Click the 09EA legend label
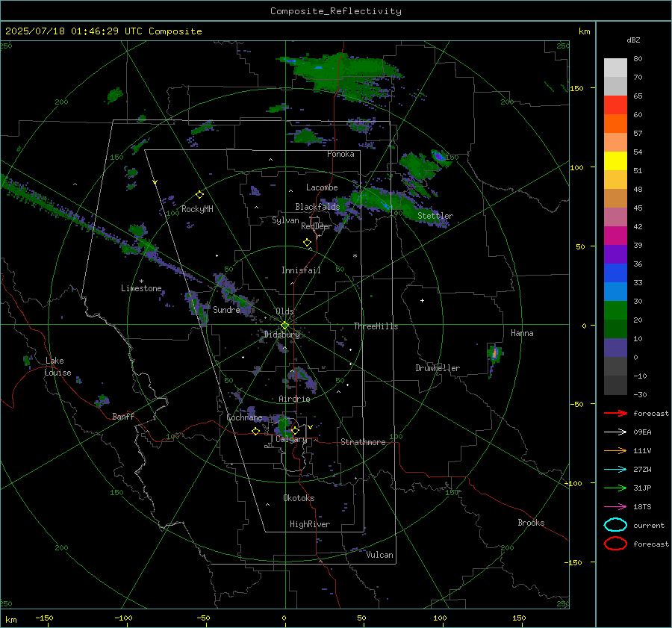Viewport: 672px width, 628px height. (x=642, y=432)
